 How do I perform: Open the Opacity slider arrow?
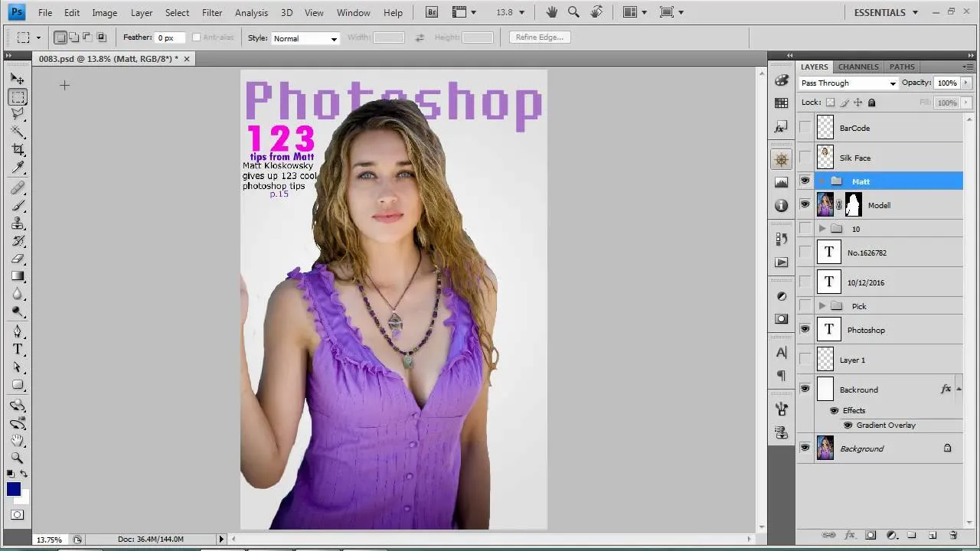(x=966, y=83)
